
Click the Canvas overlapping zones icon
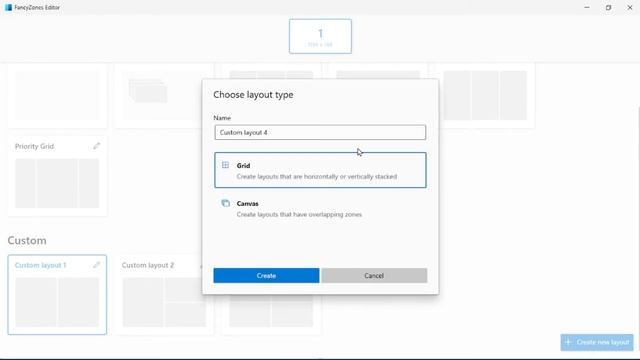[x=225, y=203]
